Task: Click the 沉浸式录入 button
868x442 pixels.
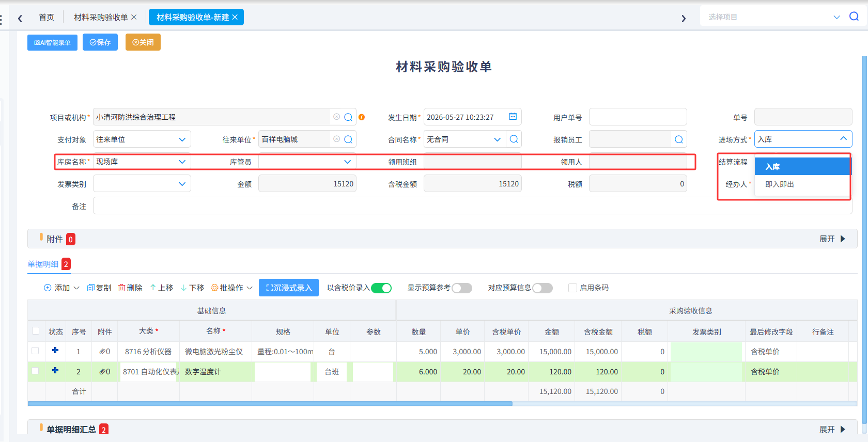Action: click(x=289, y=288)
